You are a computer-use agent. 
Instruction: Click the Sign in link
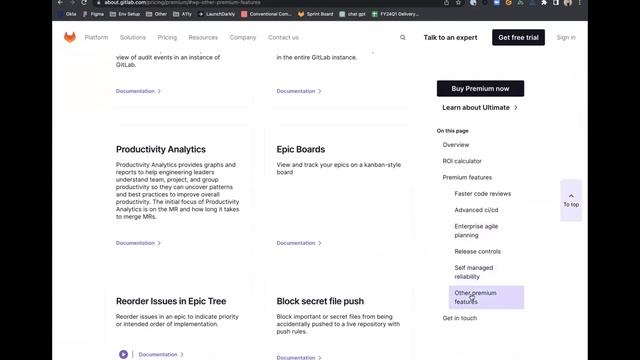(566, 37)
